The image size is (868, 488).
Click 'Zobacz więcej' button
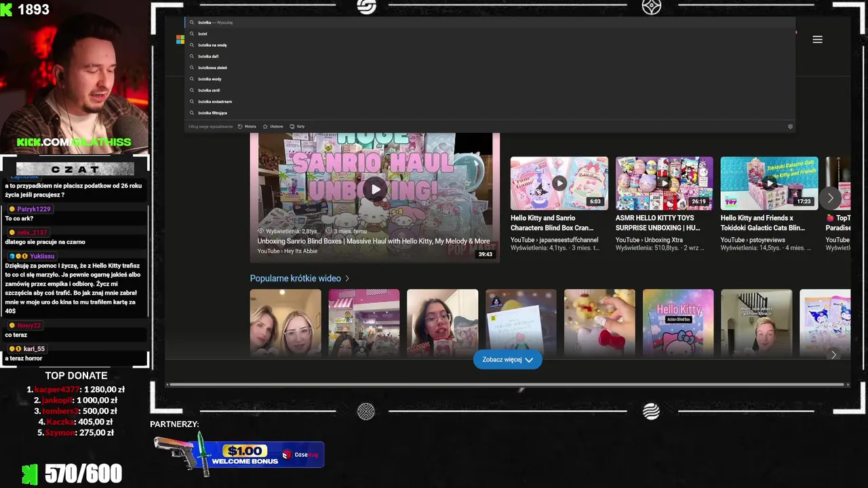click(507, 360)
